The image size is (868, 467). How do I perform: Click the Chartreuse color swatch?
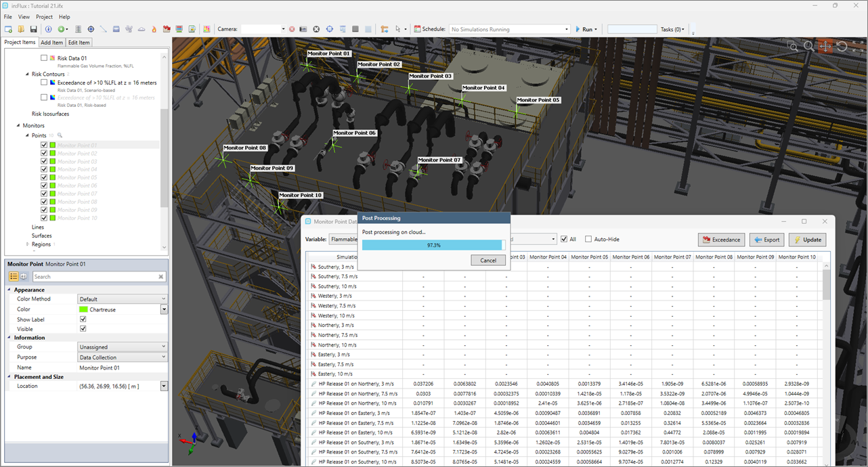pyautogui.click(x=84, y=309)
